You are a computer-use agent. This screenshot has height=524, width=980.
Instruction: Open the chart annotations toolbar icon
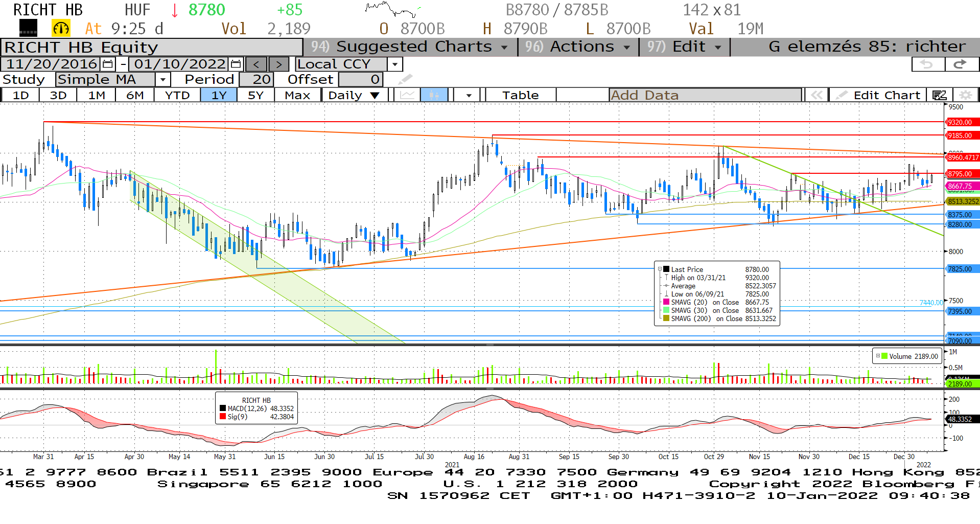tap(939, 95)
